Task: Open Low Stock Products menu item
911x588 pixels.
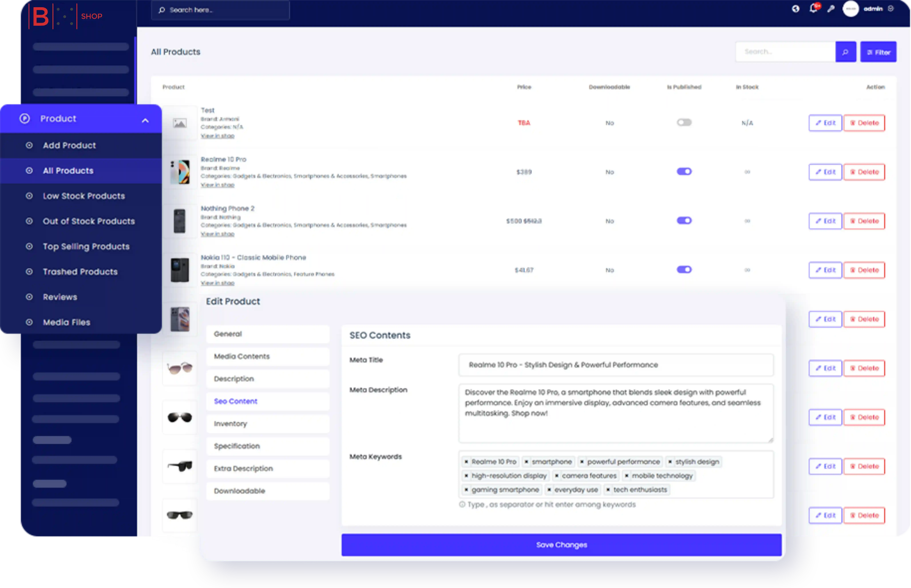Action: tap(84, 196)
